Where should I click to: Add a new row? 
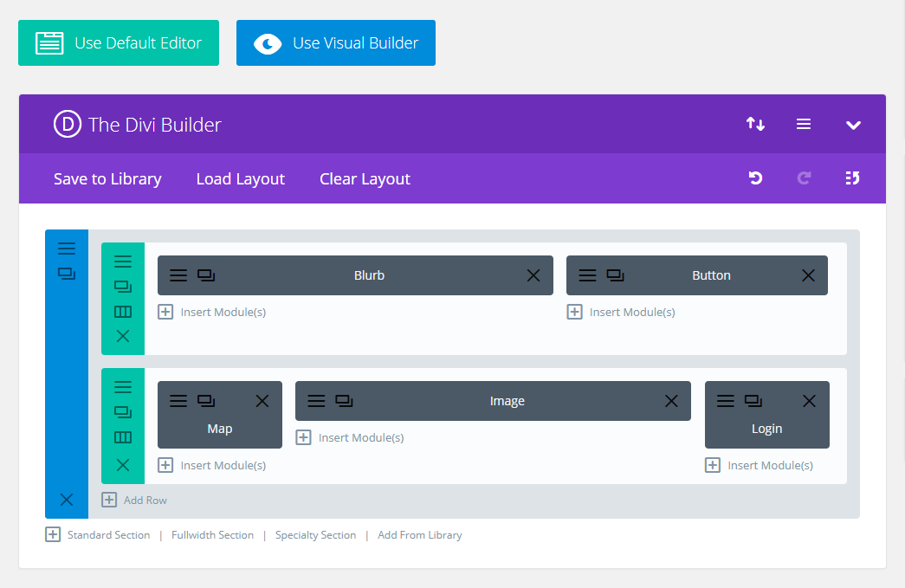(x=134, y=500)
